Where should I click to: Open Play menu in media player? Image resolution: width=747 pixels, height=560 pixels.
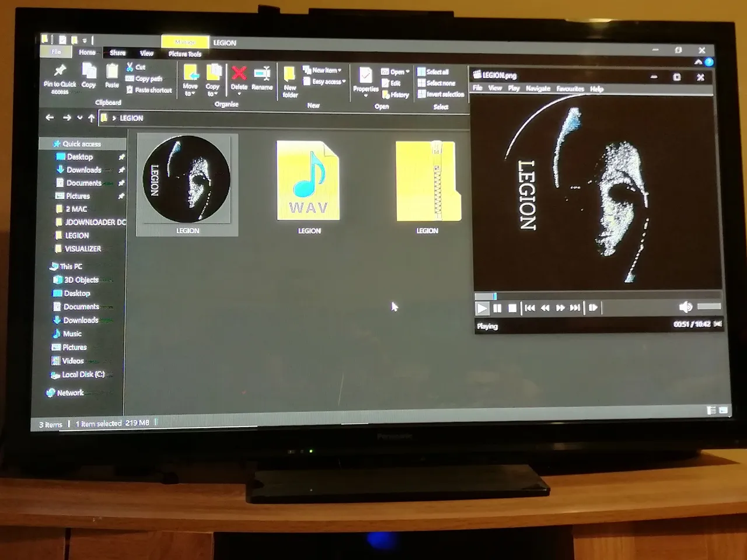click(x=514, y=89)
